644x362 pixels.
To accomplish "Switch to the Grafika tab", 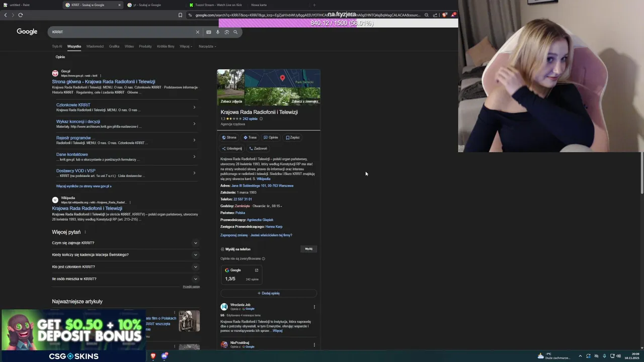I will pos(114,46).
